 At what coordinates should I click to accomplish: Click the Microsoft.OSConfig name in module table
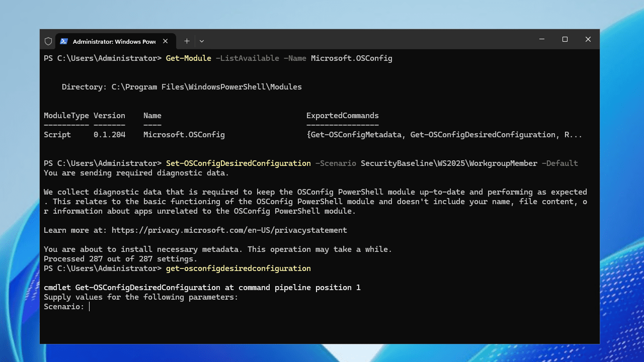pos(184,135)
